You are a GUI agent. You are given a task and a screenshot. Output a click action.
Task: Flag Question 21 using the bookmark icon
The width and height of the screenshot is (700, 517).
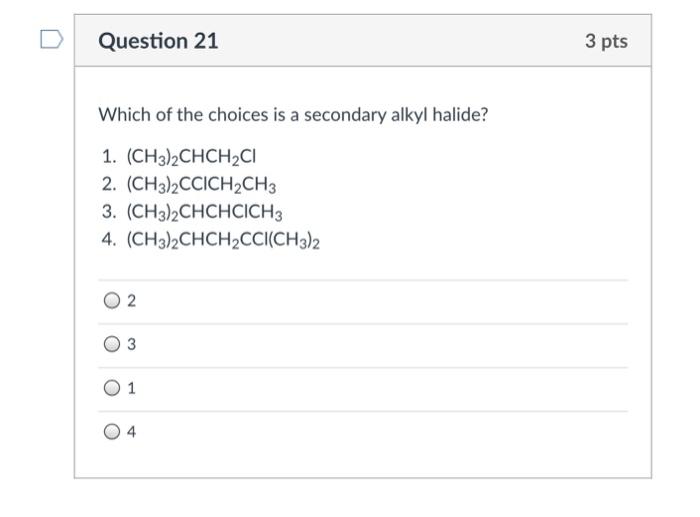51,39
